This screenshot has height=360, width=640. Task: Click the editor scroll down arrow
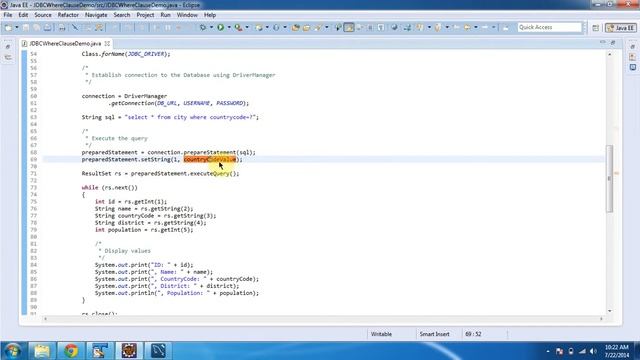[x=609, y=311]
